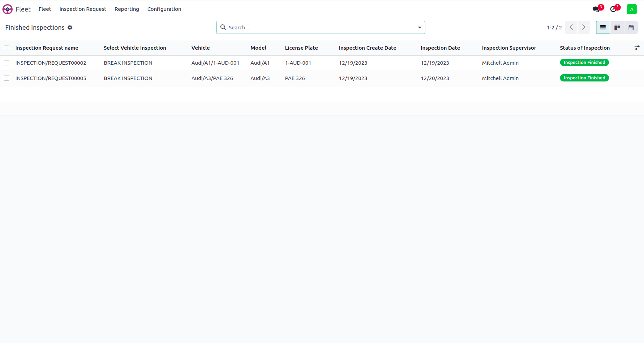The image size is (644, 343).
Task: Open optional columns adjuster icon
Action: pyautogui.click(x=637, y=48)
